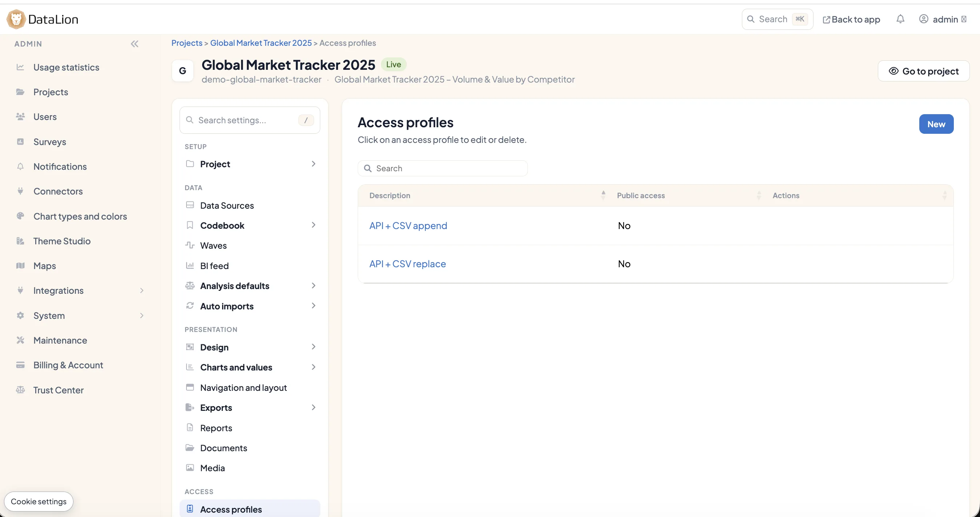The width and height of the screenshot is (980, 517).
Task: Click Projects breadcrumb link
Action: click(186, 43)
